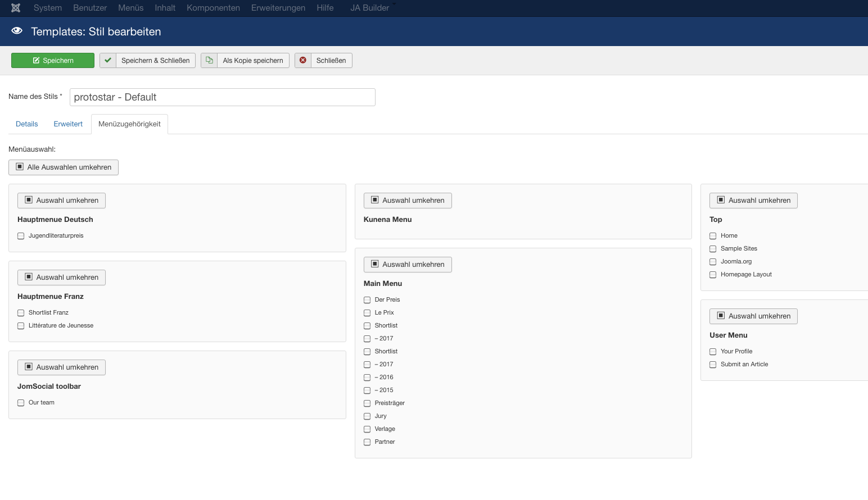The height and width of the screenshot is (500, 868).
Task: Click Speichern & Schließen
Action: (147, 61)
